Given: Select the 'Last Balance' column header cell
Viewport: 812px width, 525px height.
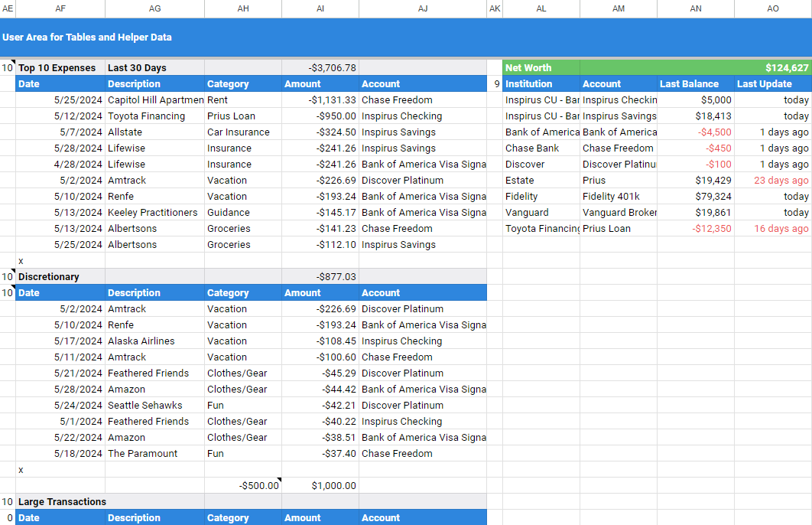Looking at the screenshot, I should (x=696, y=84).
